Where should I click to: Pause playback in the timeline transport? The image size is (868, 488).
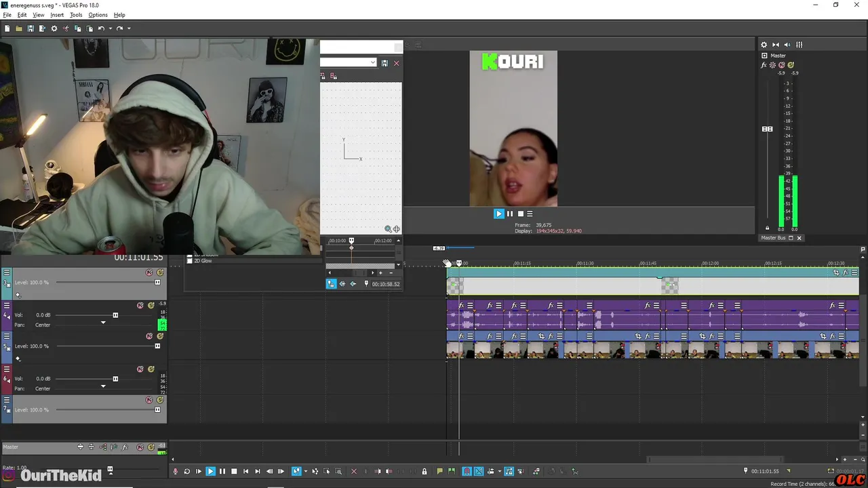tap(222, 471)
